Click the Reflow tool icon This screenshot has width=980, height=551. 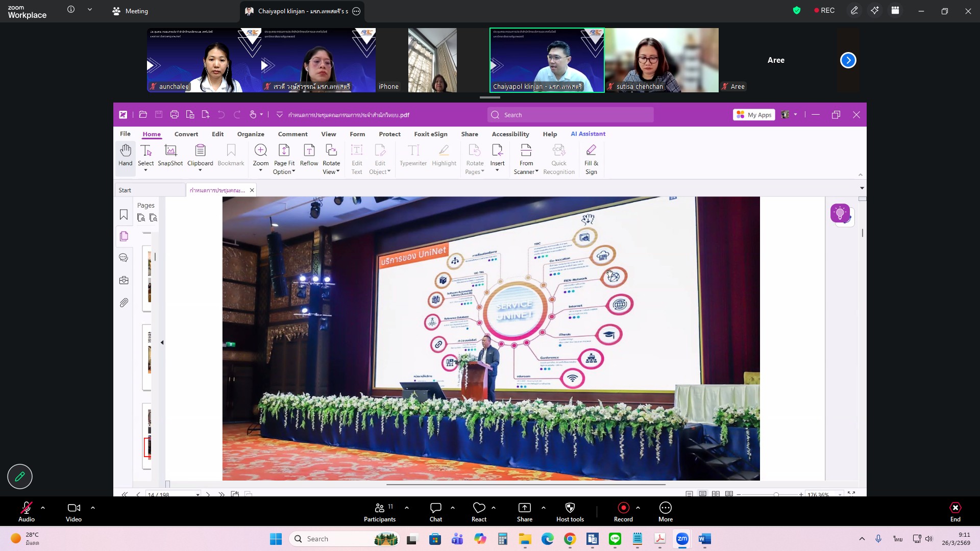(x=309, y=155)
